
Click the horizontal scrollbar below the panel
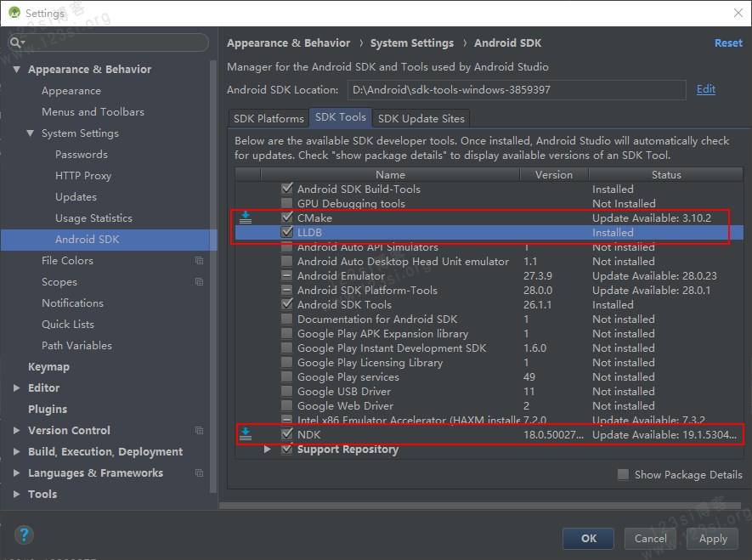point(479,506)
